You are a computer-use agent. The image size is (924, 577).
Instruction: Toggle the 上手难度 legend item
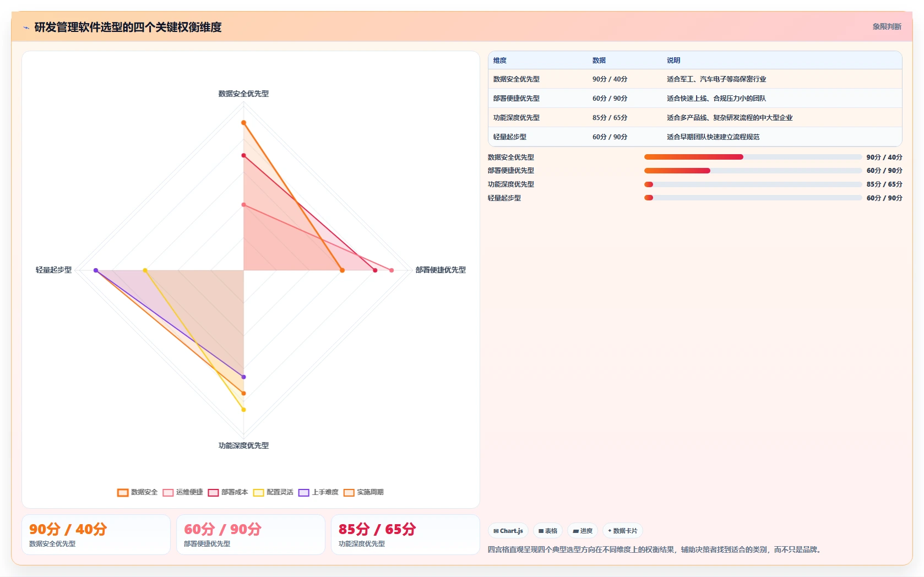(x=318, y=492)
